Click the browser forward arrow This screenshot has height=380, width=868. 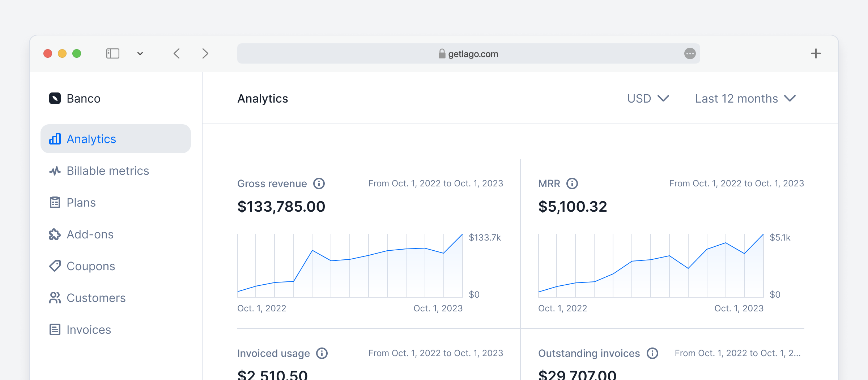click(x=205, y=54)
